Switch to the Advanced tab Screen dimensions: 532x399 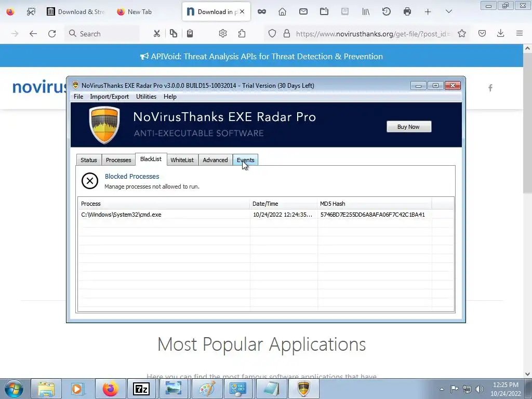pos(215,160)
